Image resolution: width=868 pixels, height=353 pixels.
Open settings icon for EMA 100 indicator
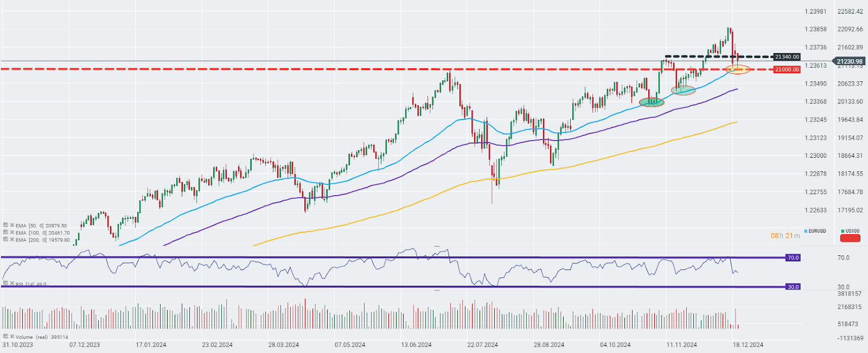click(x=5, y=233)
